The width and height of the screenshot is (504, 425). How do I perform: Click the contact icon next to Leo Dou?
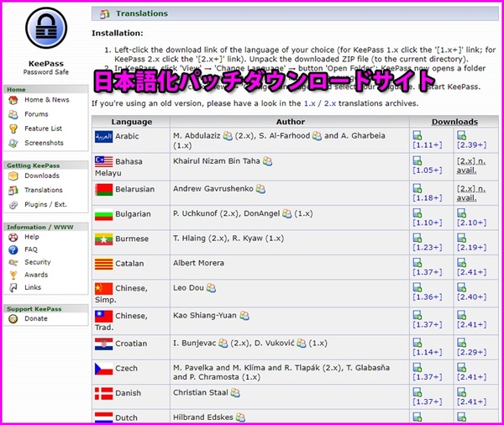tap(211, 288)
